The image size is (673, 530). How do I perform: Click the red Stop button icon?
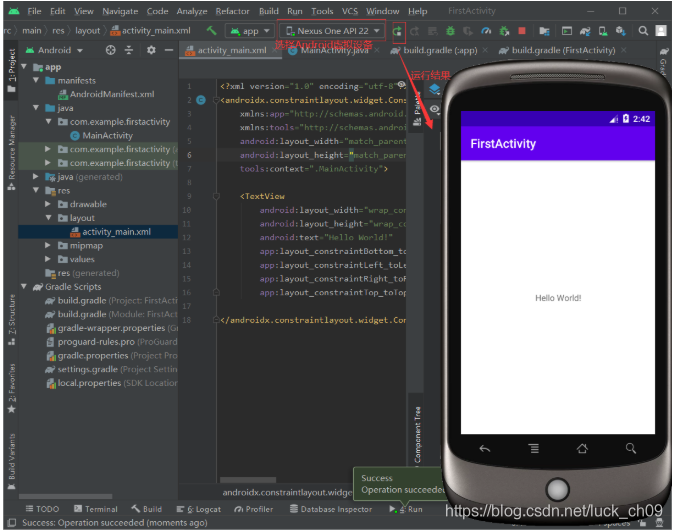coord(522,31)
